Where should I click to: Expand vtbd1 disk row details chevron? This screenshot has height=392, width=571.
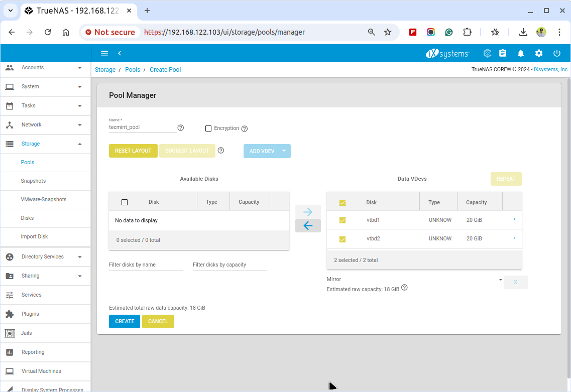point(514,219)
